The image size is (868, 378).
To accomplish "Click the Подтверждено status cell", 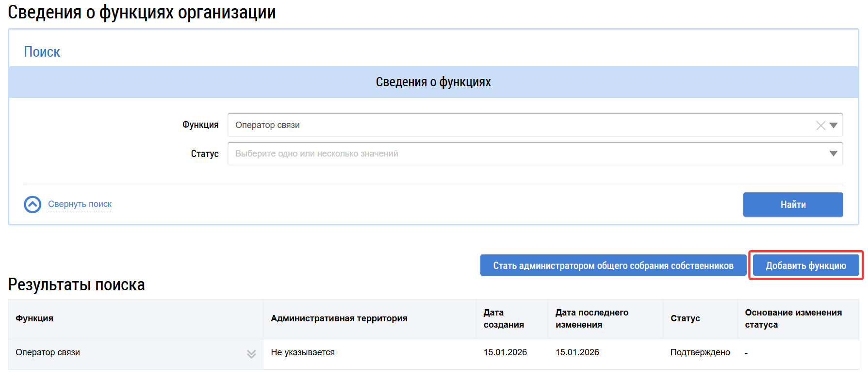I will point(700,352).
